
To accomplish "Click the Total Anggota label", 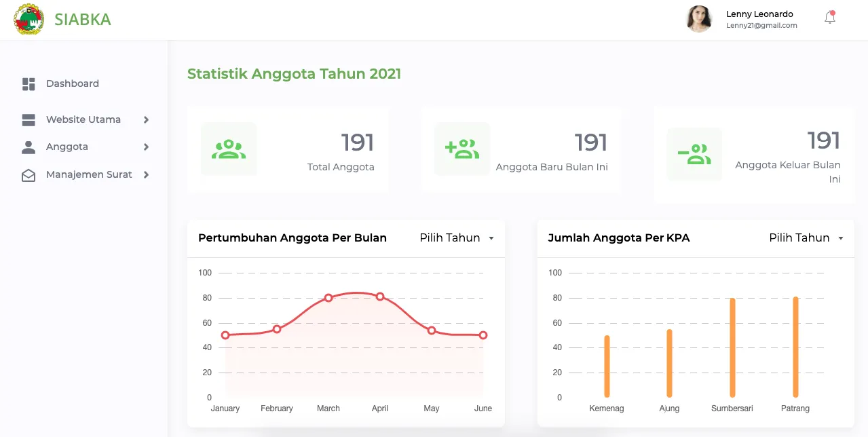I will pos(341,167).
